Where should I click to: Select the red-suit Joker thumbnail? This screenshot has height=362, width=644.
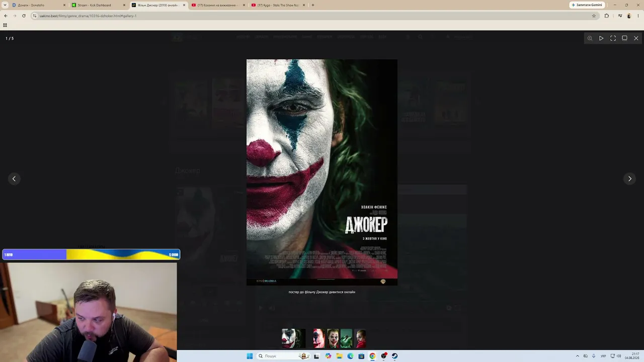(x=360, y=338)
